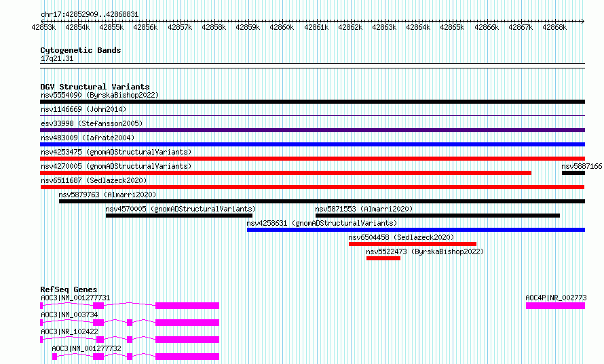604x364 pixels.
Task: Click the AOC3|NM_001277732 label
Action: [86, 348]
